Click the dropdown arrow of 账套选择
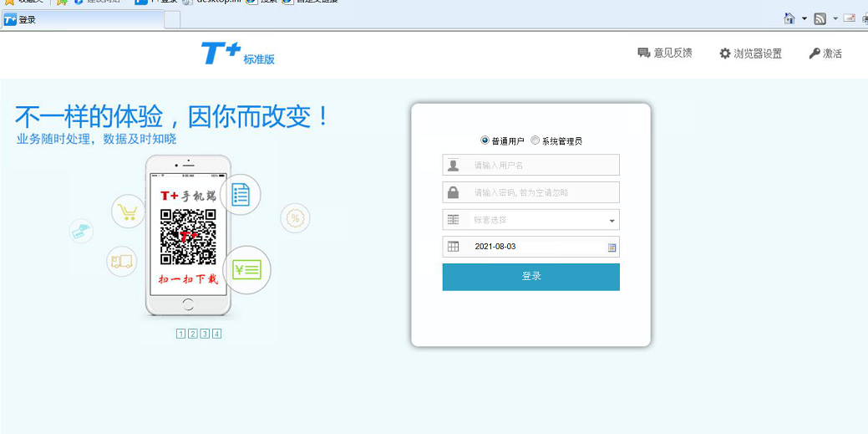 pyautogui.click(x=612, y=221)
